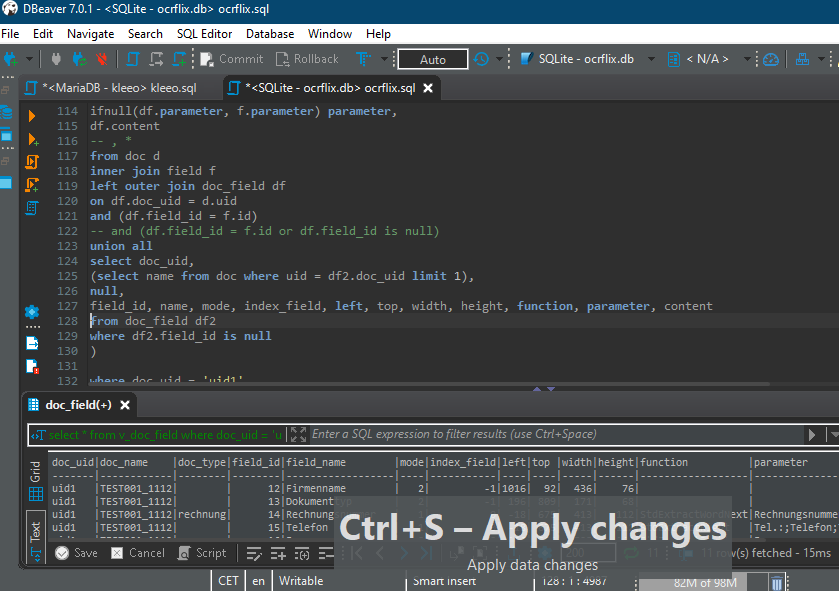Click the add row icon
This screenshot has width=839, height=591.
(278, 553)
